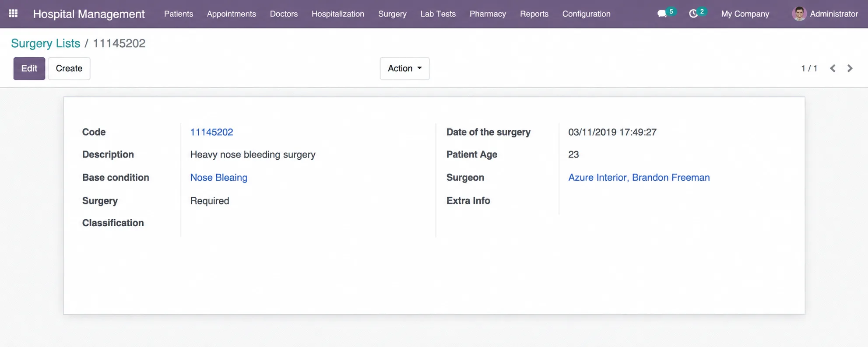Image resolution: width=868 pixels, height=347 pixels.
Task: Open the Reports menu
Action: coord(534,14)
